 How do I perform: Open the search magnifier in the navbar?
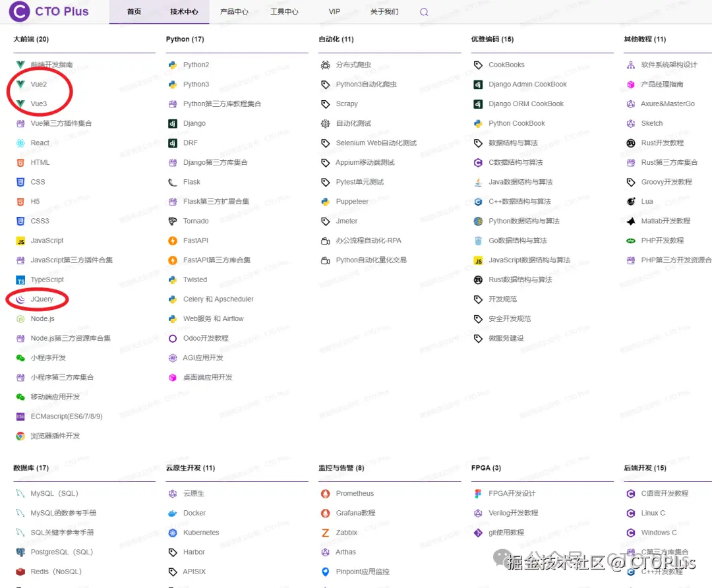point(423,11)
